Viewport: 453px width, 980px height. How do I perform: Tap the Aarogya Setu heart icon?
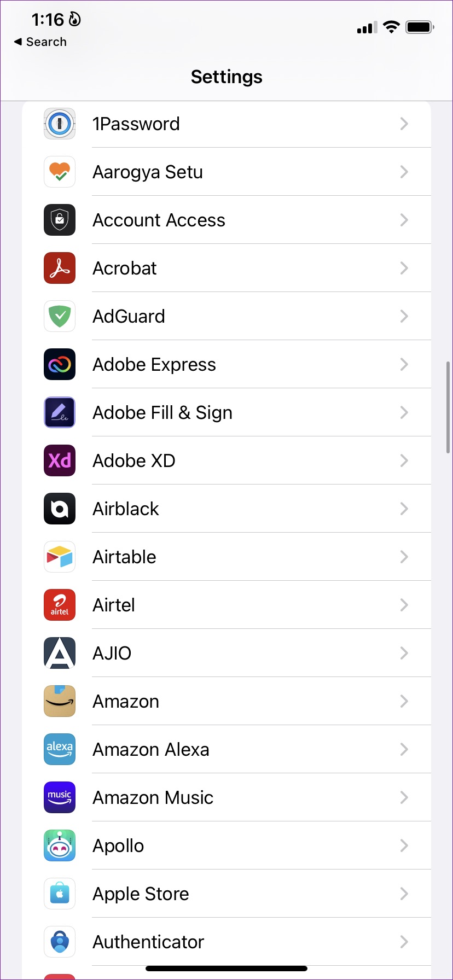(x=60, y=172)
